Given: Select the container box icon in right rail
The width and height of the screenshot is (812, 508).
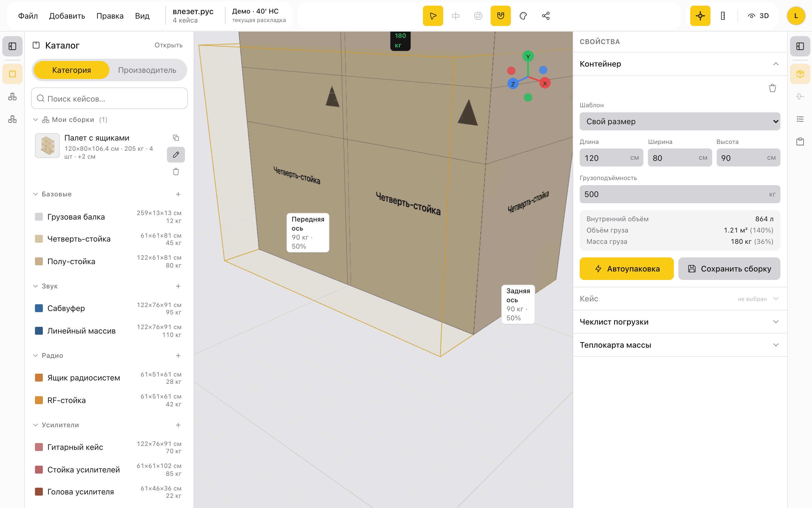Looking at the screenshot, I should click(x=800, y=74).
